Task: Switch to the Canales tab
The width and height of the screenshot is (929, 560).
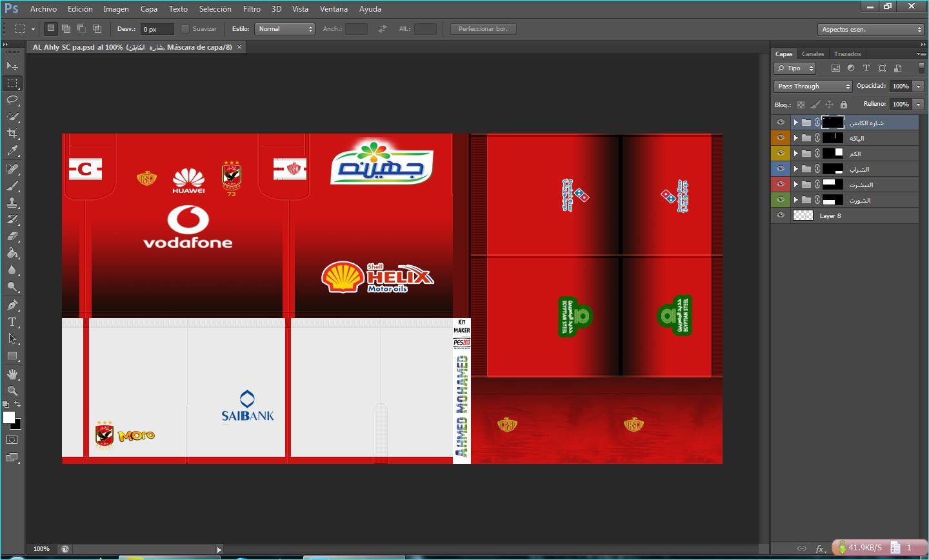Action: click(813, 54)
